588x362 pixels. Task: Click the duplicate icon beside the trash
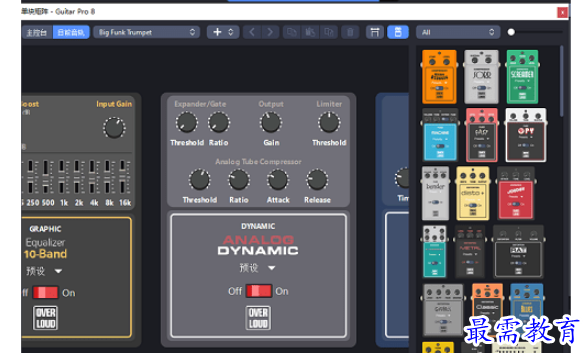pos(329,32)
